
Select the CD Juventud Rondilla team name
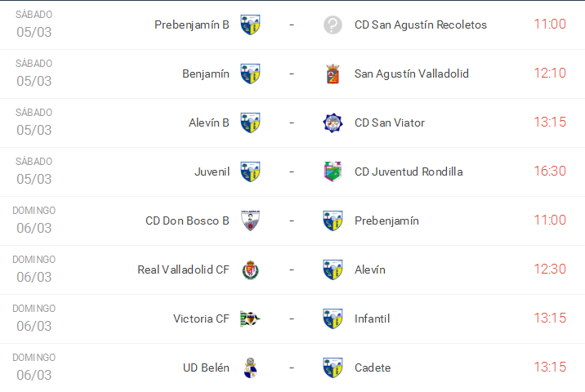coord(409,171)
